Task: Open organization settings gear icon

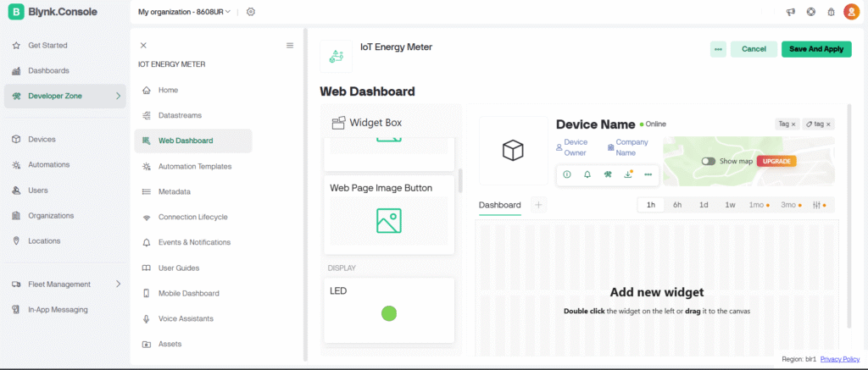Action: pyautogui.click(x=251, y=12)
